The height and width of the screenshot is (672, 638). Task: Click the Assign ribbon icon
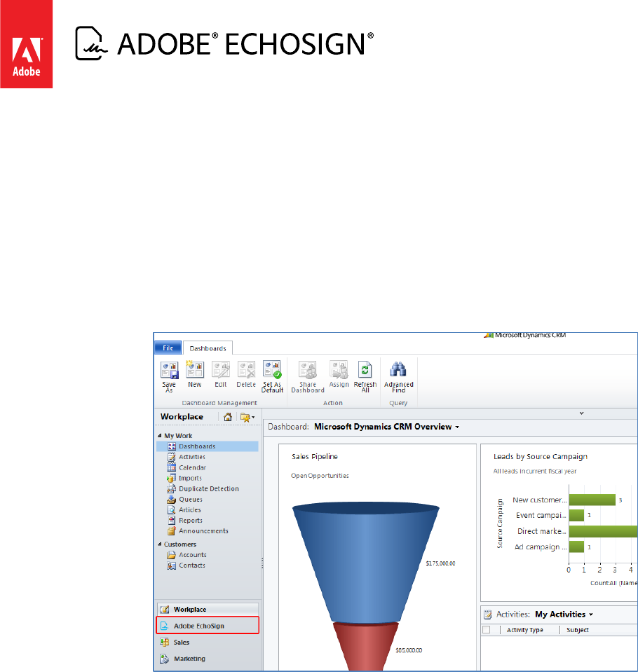tap(339, 370)
